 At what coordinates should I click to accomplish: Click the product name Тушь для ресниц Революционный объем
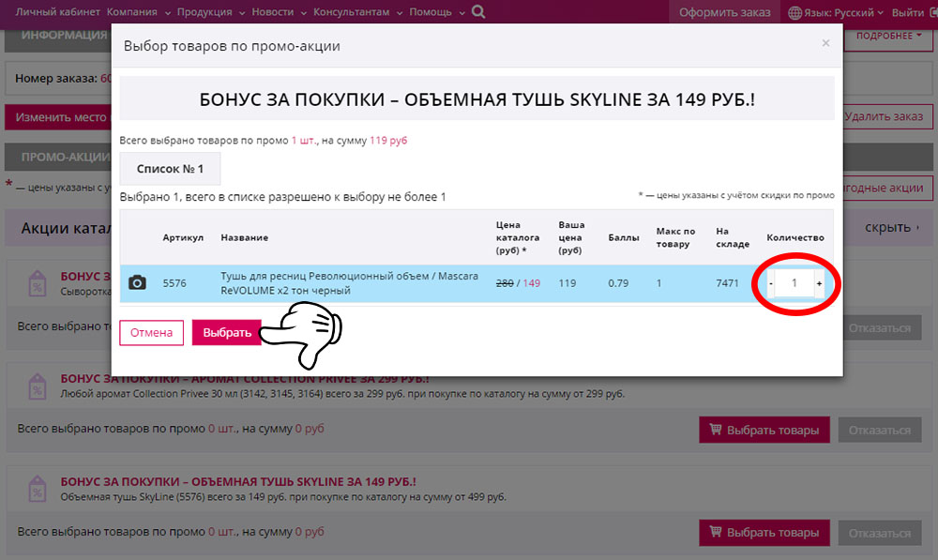pos(349,283)
